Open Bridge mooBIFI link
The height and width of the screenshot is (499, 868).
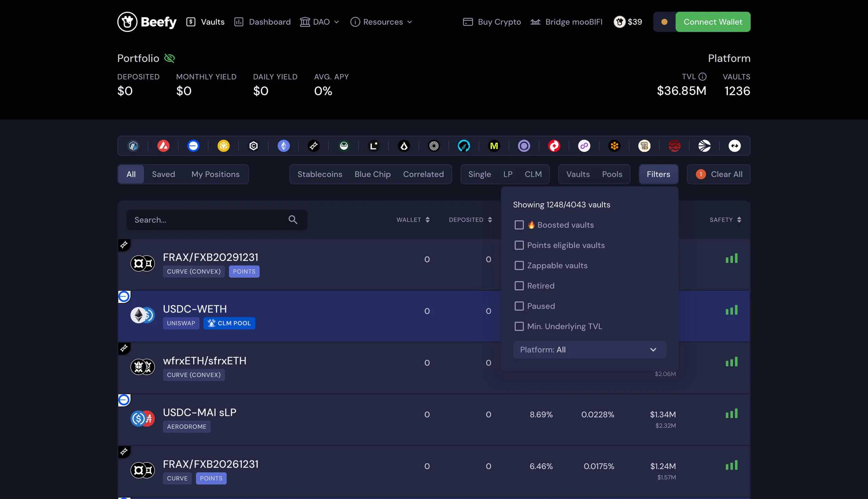566,22
